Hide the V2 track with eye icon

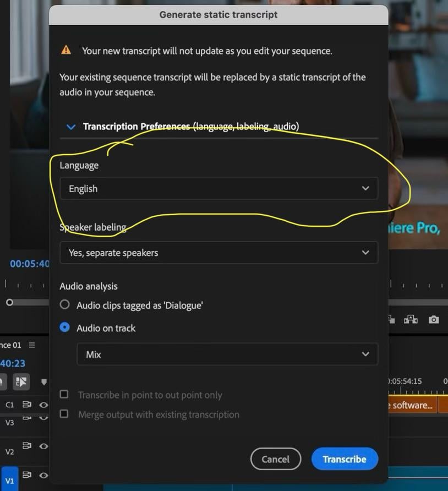click(x=43, y=446)
